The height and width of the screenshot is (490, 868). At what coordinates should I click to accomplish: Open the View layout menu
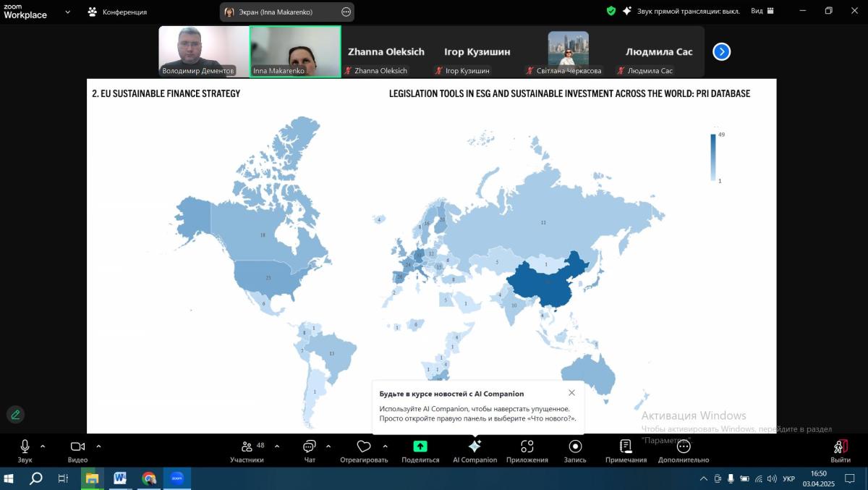point(762,12)
